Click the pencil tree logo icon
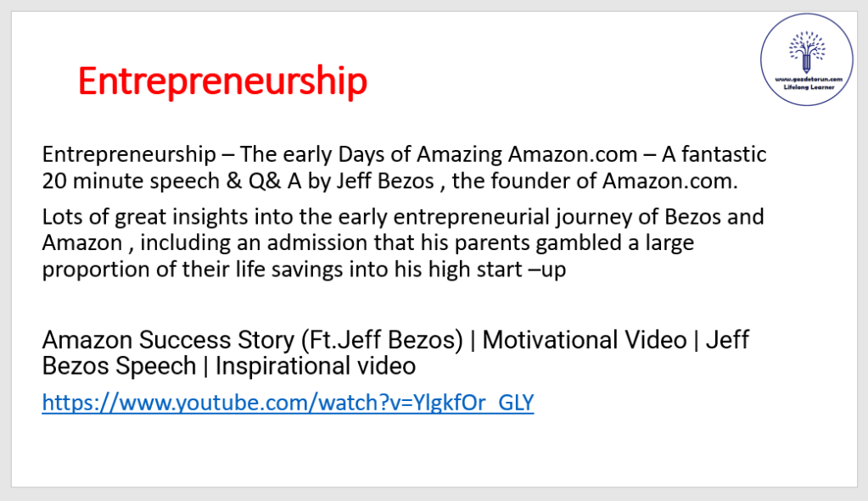868x501 pixels. tap(806, 53)
